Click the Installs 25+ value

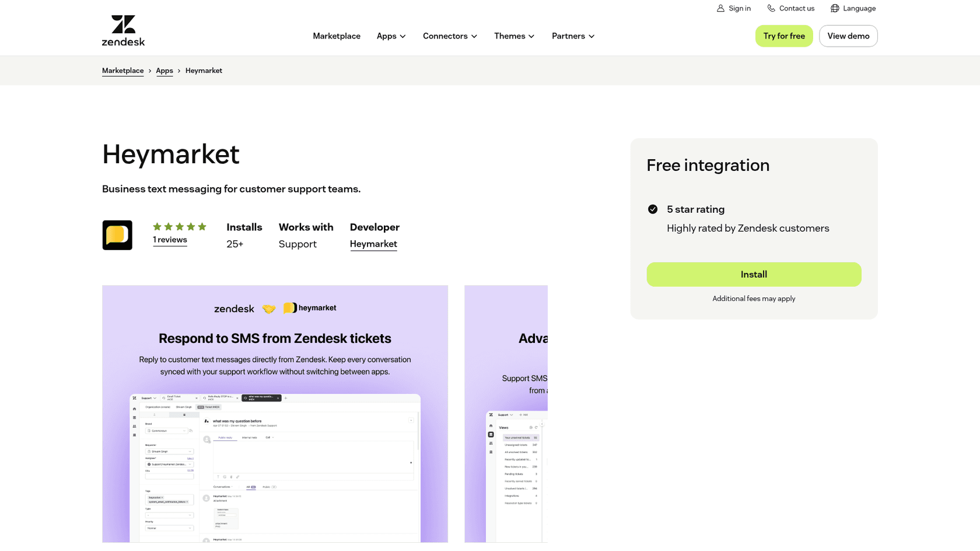(x=235, y=244)
